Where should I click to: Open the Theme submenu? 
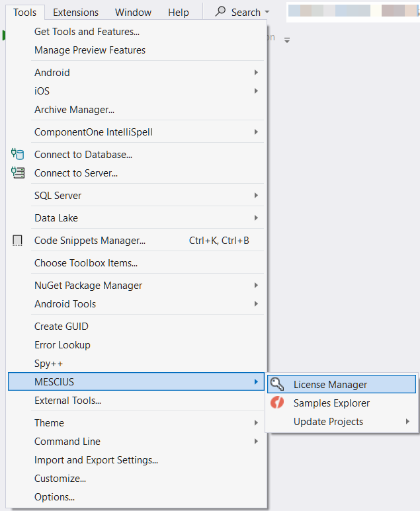pos(50,423)
